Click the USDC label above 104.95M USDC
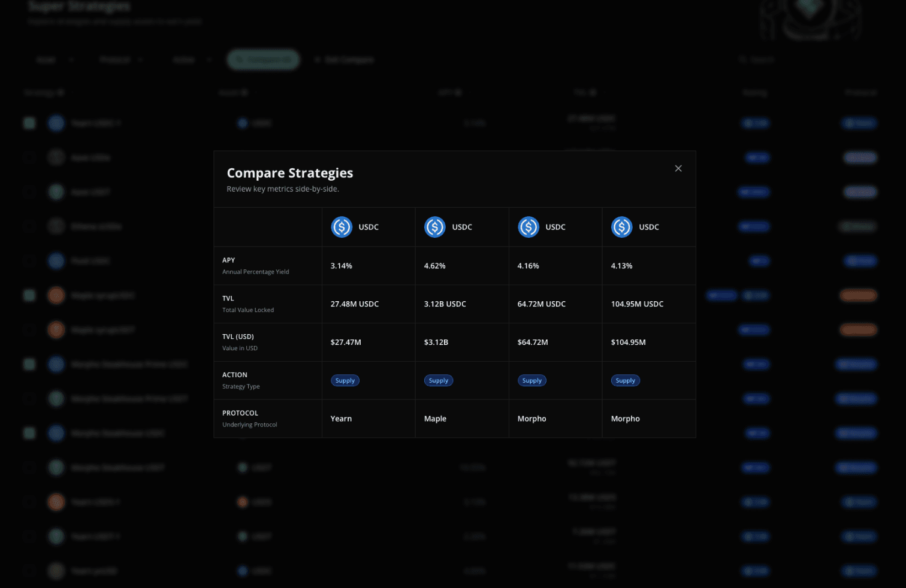Screen dimensions: 906x588 pyautogui.click(x=649, y=227)
